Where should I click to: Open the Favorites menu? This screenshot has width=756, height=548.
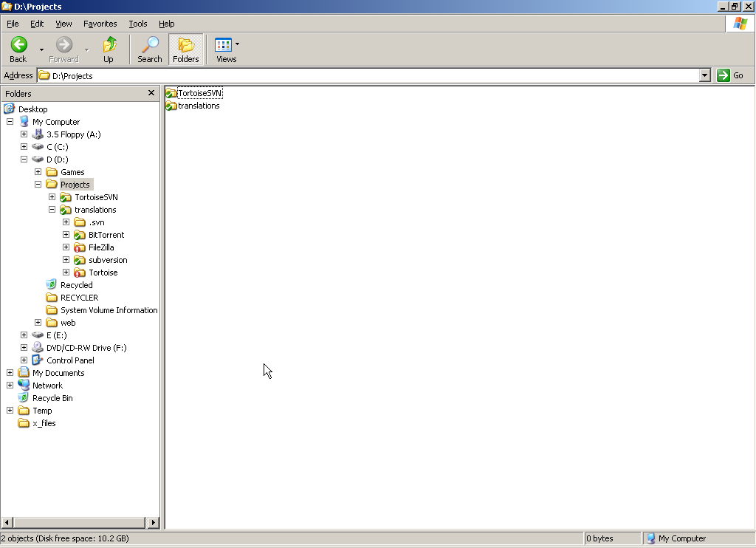pos(100,24)
